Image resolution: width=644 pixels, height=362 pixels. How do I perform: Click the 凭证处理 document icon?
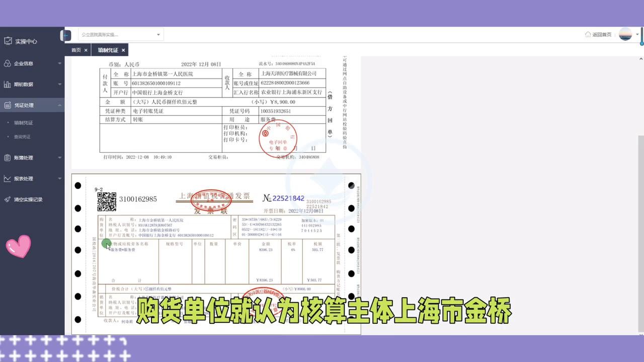coord(9,105)
